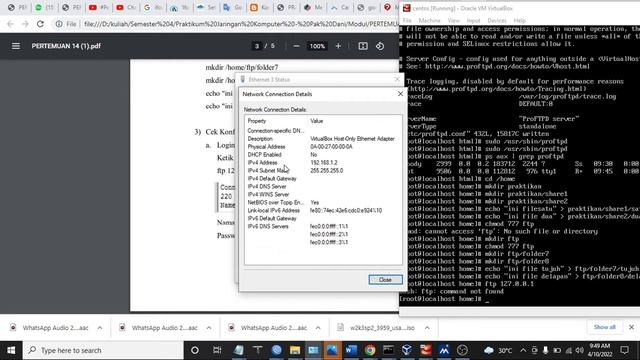Switch to the green Spotify tab

click(44, 7)
